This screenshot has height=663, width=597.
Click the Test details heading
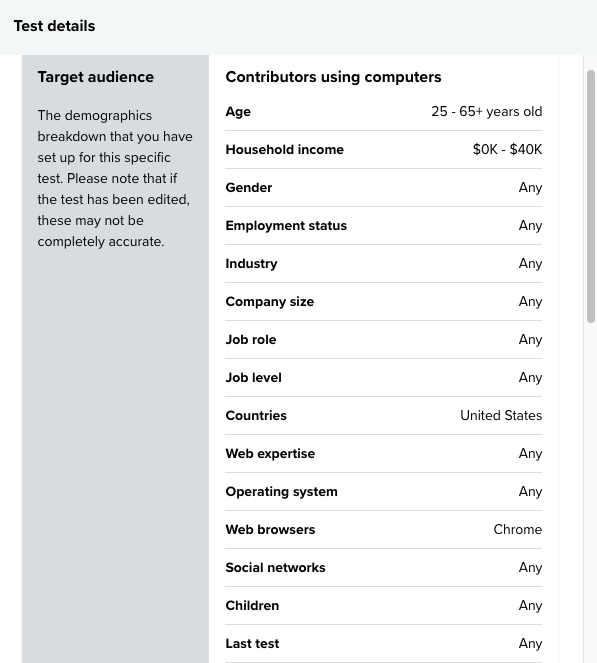coord(55,26)
